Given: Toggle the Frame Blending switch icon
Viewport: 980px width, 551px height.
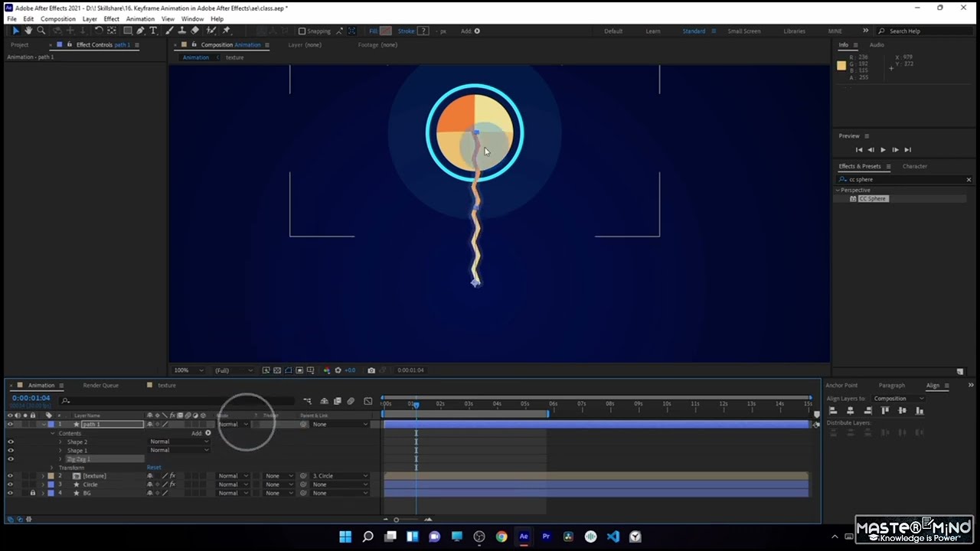Looking at the screenshot, I should [x=337, y=401].
